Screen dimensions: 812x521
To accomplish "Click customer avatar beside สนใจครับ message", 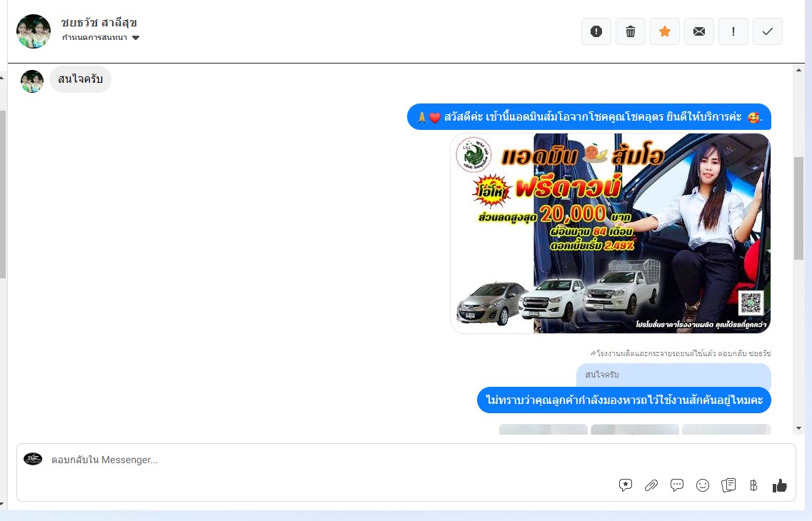I will tap(32, 81).
